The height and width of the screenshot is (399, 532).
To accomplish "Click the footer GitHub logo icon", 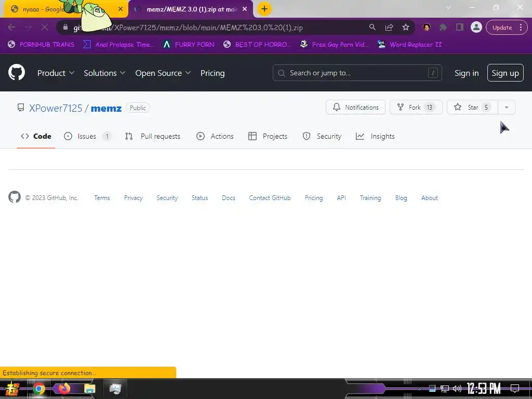I will [x=14, y=197].
